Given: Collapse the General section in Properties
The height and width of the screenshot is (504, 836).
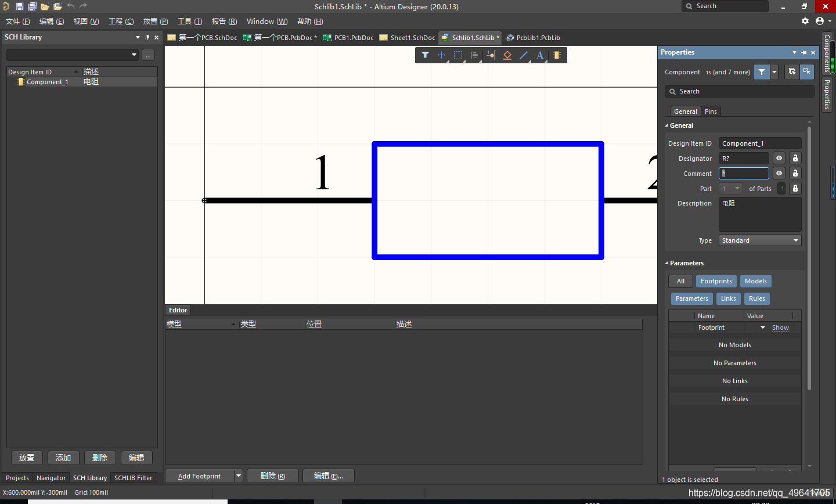Looking at the screenshot, I should (666, 125).
